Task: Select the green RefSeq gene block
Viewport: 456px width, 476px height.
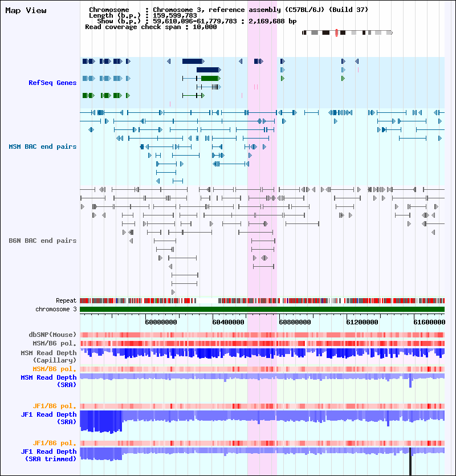Action: [x=210, y=78]
